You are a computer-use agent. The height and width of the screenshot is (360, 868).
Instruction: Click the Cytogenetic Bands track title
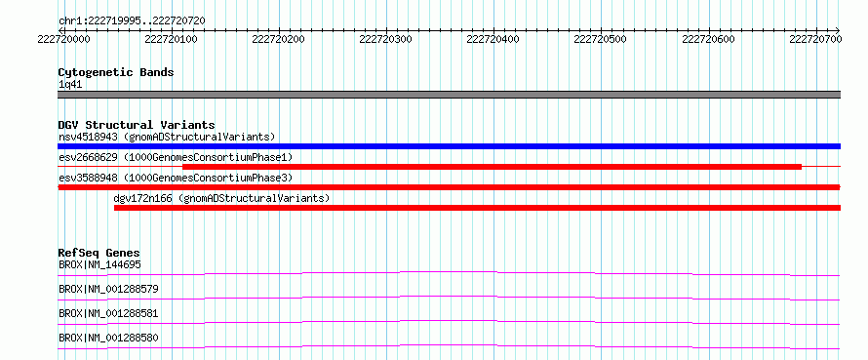pyautogui.click(x=116, y=72)
